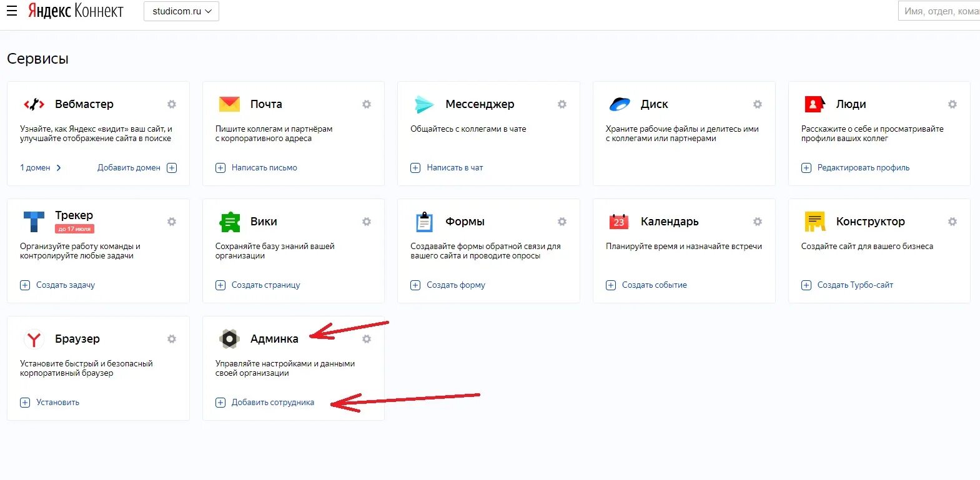
Task: Focus the search field 'Имя, отдел, команда'
Action: [x=939, y=11]
